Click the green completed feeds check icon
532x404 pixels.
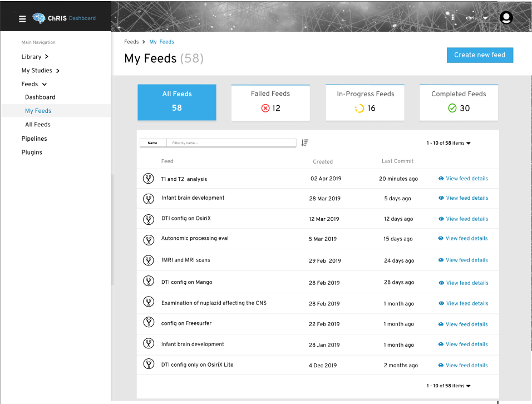tap(452, 108)
